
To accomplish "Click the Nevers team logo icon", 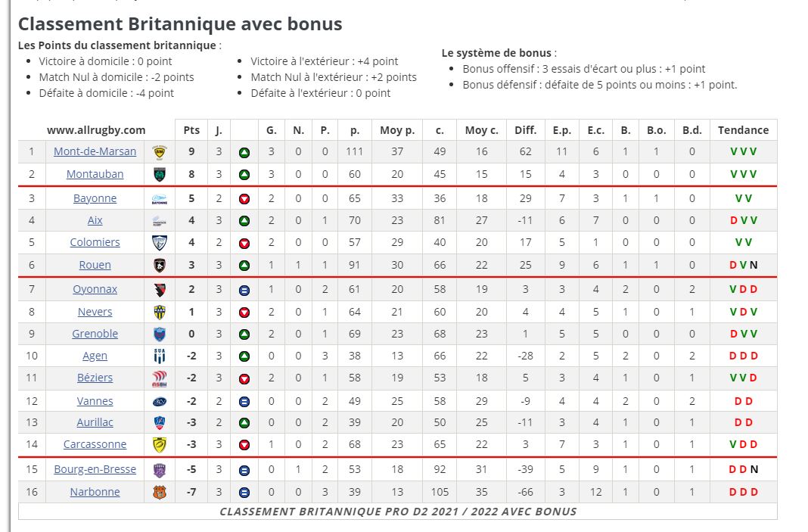I will click(159, 312).
